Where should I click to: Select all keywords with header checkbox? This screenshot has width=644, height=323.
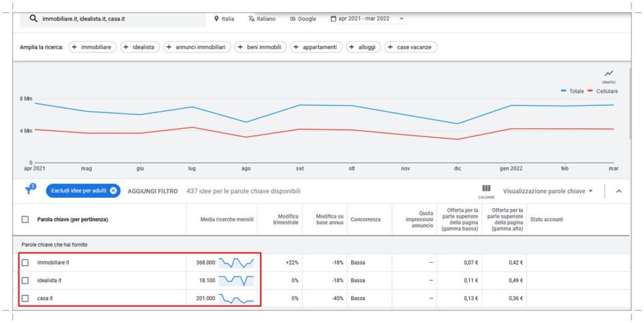tap(25, 219)
